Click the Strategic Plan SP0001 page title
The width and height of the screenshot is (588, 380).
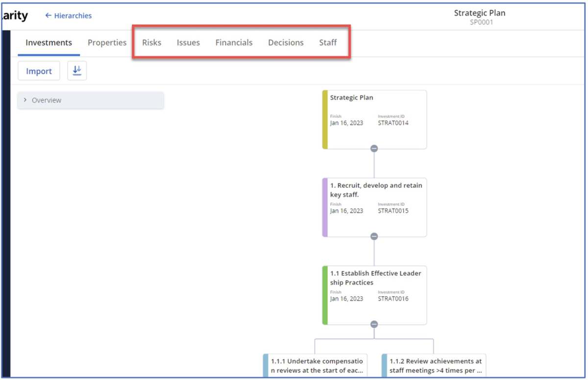[x=480, y=16]
